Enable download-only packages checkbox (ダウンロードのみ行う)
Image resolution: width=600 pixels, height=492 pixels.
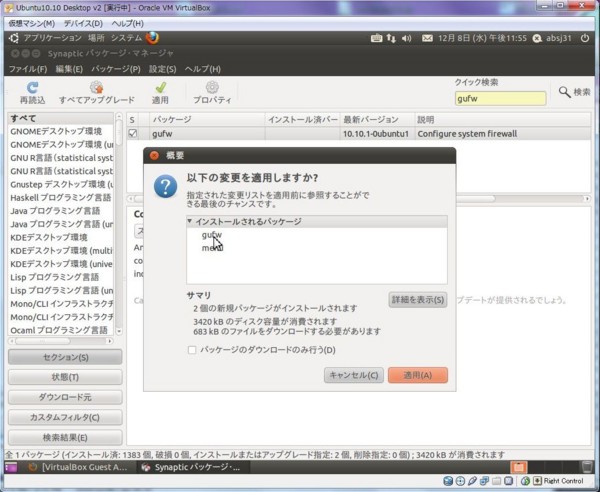point(192,350)
